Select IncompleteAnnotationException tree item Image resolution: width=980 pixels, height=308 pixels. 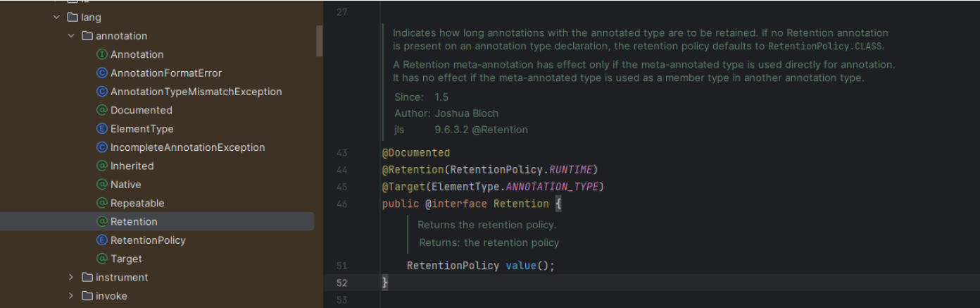click(187, 147)
